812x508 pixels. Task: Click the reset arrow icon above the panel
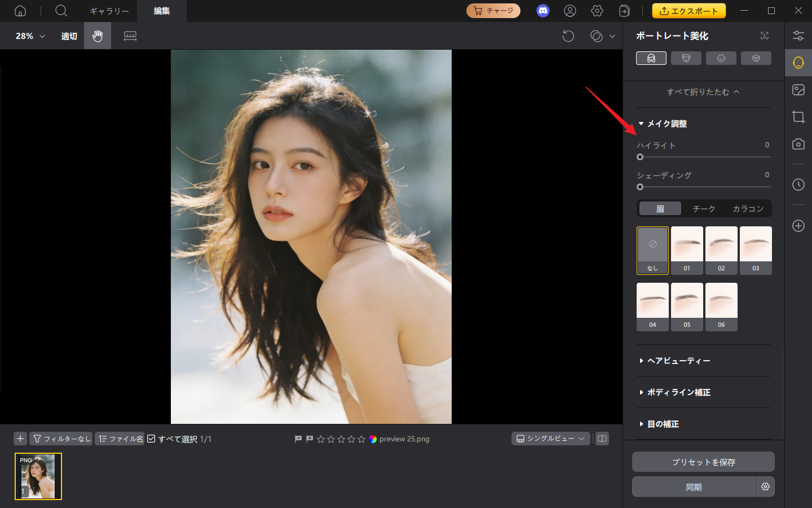(568, 36)
